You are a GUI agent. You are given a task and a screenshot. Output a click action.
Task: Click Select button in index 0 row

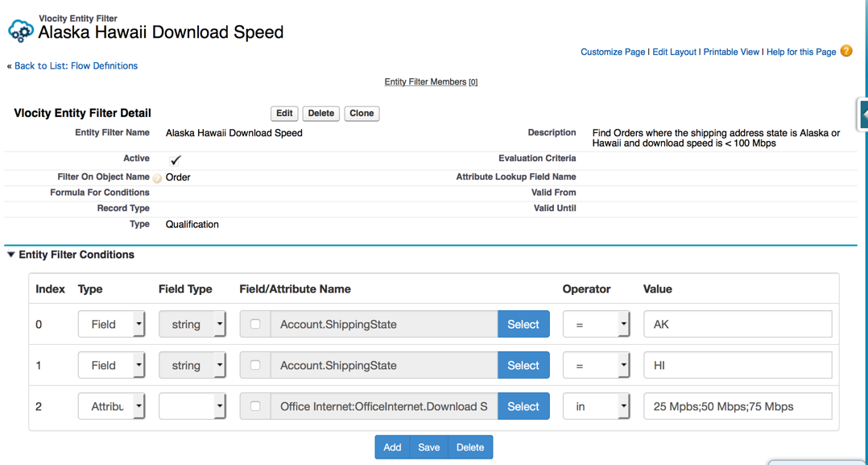(523, 324)
